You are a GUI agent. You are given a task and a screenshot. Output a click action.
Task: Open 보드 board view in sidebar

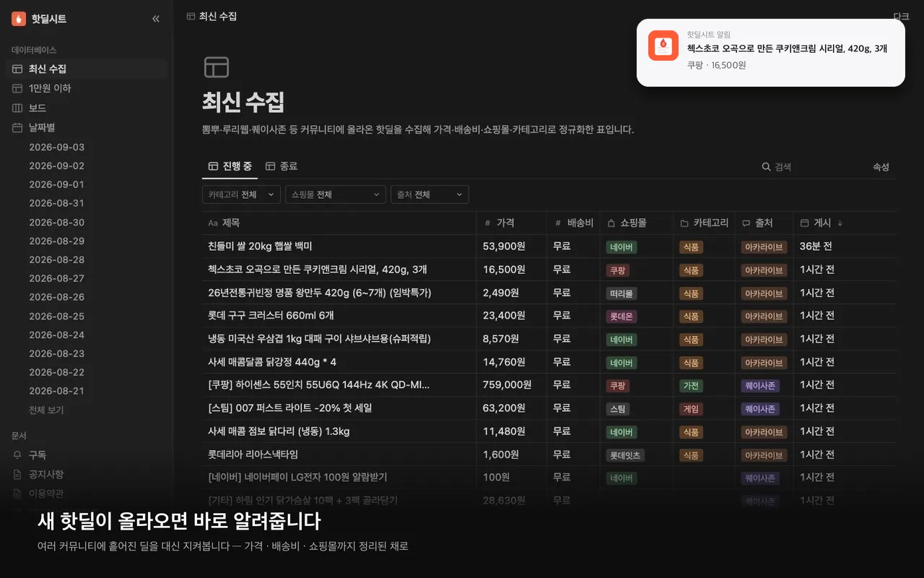click(x=87, y=108)
